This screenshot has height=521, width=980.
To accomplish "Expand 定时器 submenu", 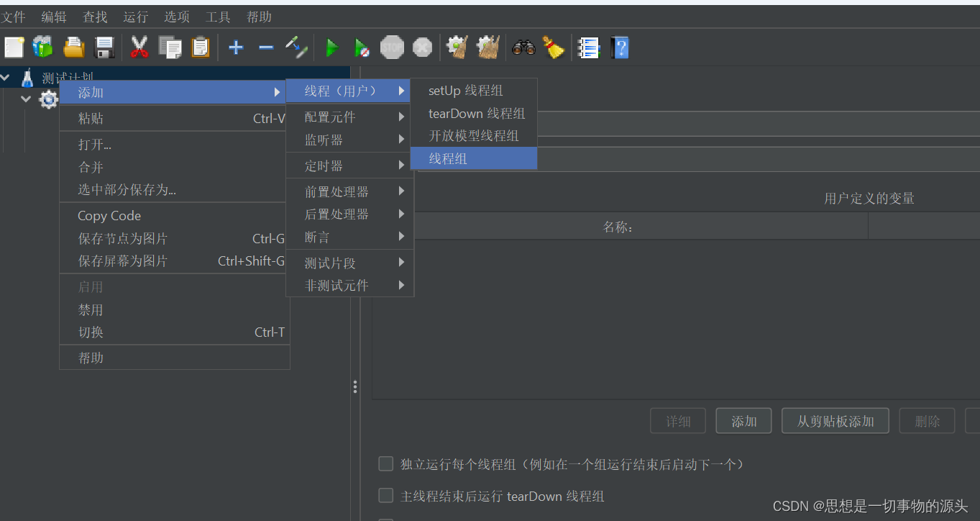I will pyautogui.click(x=349, y=166).
